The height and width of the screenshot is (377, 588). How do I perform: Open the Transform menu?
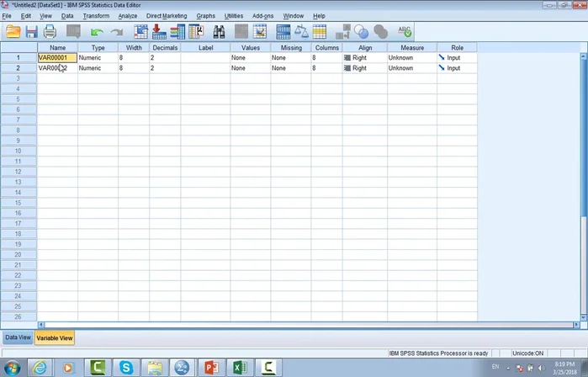(x=96, y=16)
